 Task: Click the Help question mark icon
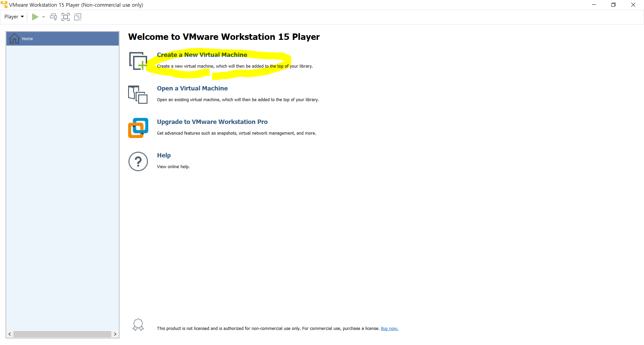tap(138, 161)
